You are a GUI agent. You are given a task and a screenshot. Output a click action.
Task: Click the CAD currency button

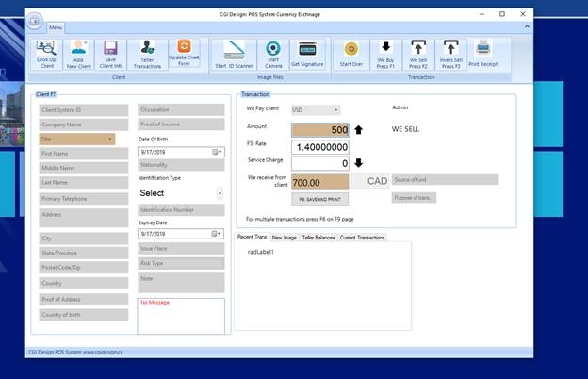tap(371, 181)
